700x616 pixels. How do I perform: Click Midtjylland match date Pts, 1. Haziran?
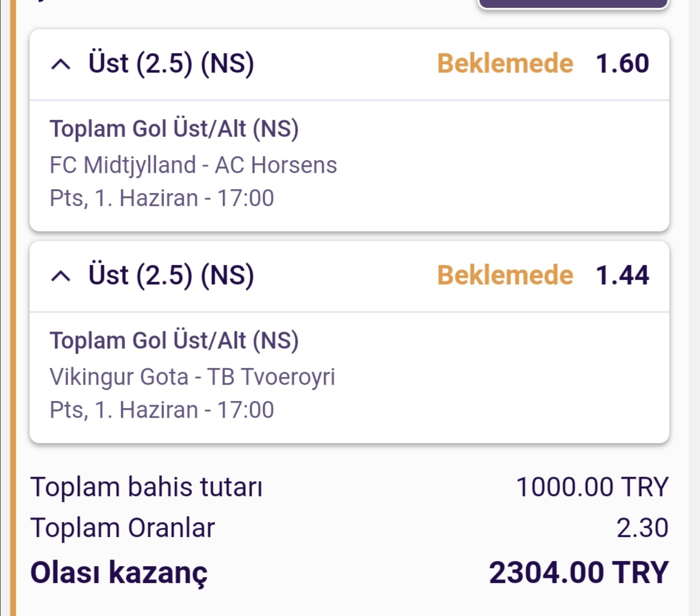[x=161, y=198]
